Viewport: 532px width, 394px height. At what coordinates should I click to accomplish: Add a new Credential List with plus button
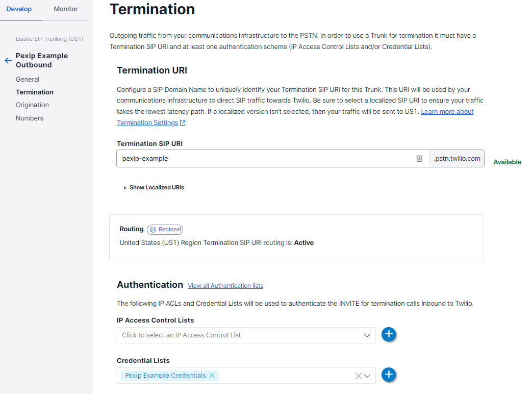pyautogui.click(x=389, y=375)
